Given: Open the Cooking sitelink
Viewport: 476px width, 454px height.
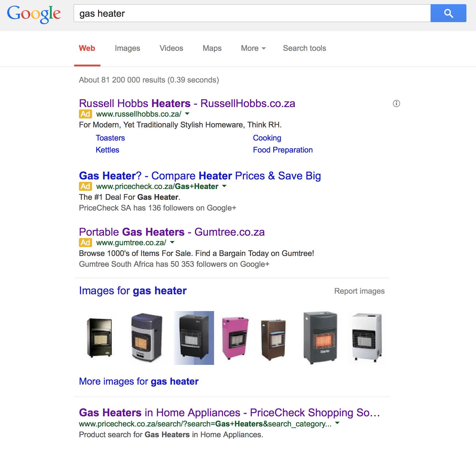Looking at the screenshot, I should pyautogui.click(x=267, y=138).
